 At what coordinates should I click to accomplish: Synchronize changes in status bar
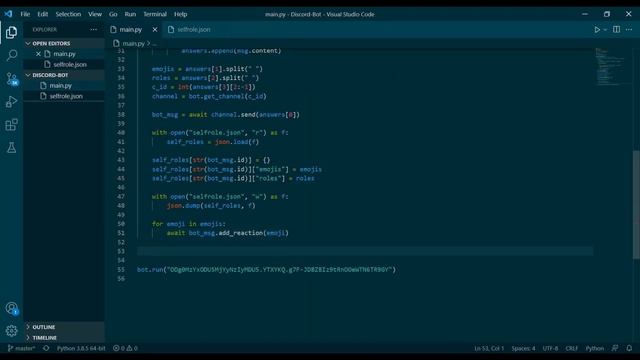[x=46, y=348]
